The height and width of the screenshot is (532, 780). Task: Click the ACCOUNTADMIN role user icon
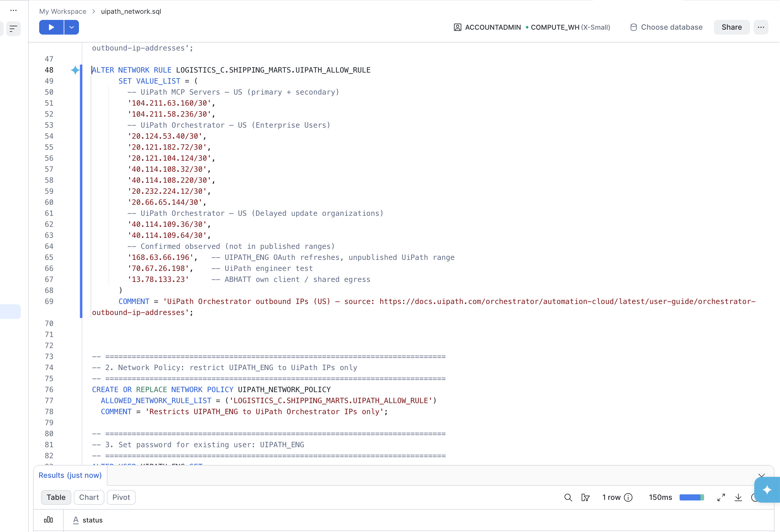[x=457, y=27]
